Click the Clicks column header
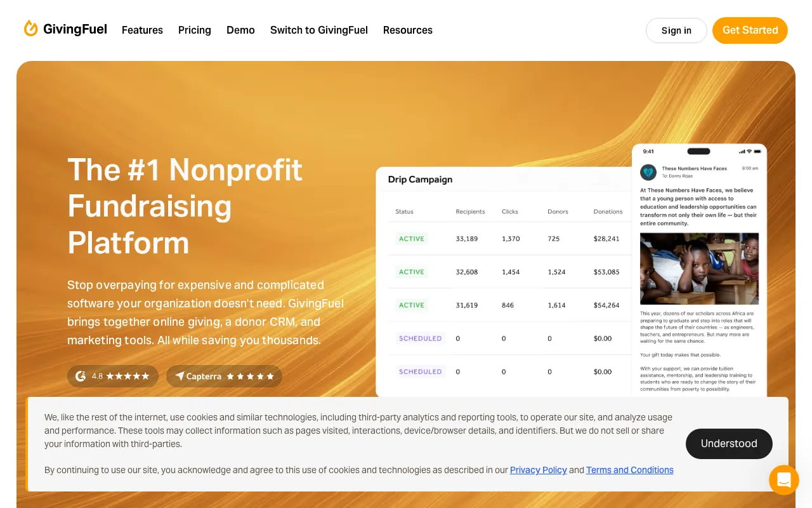Image resolution: width=812 pixels, height=508 pixels. coord(510,211)
